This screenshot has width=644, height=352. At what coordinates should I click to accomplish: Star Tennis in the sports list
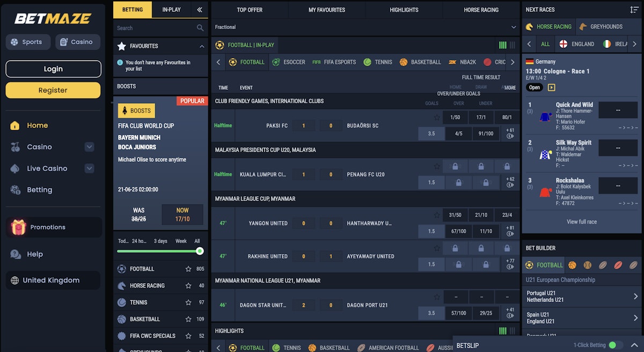[x=188, y=303]
